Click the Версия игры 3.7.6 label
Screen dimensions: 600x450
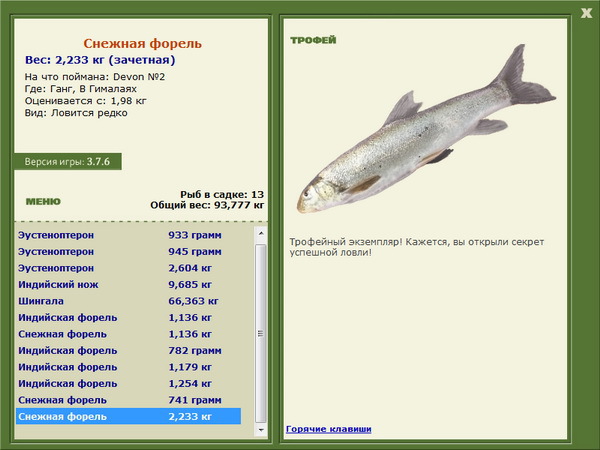(67, 161)
